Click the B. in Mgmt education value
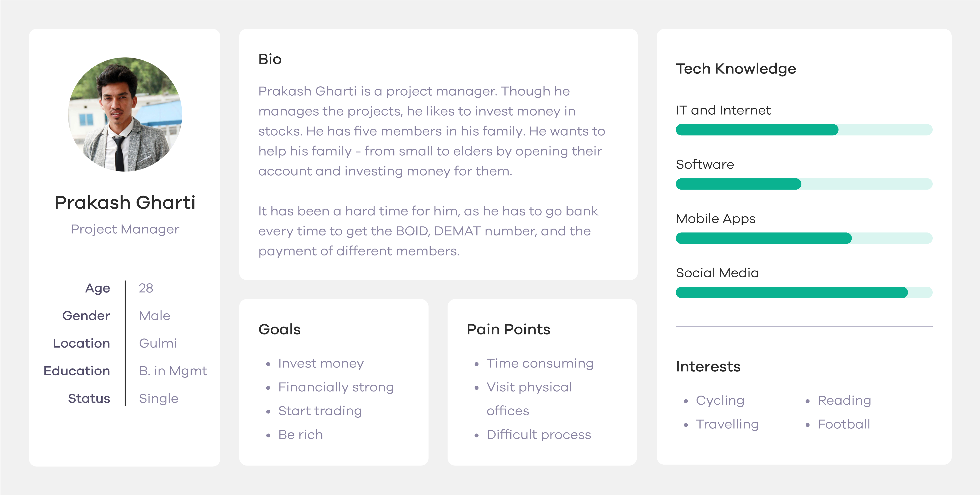The width and height of the screenshot is (980, 495). click(x=173, y=371)
